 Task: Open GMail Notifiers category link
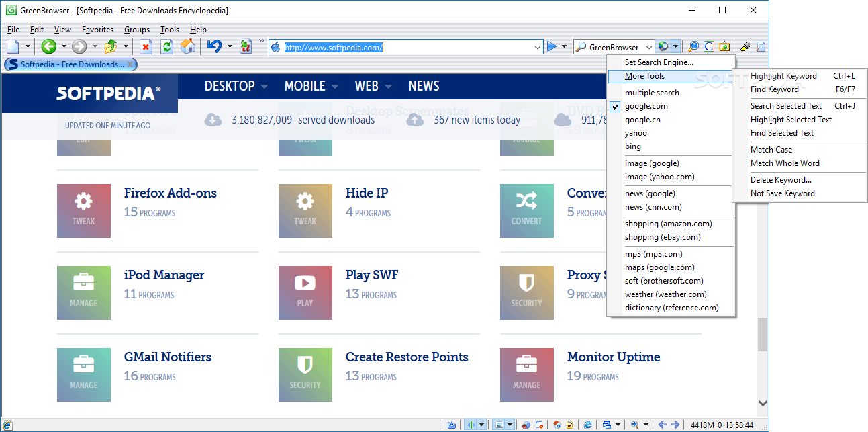click(168, 357)
